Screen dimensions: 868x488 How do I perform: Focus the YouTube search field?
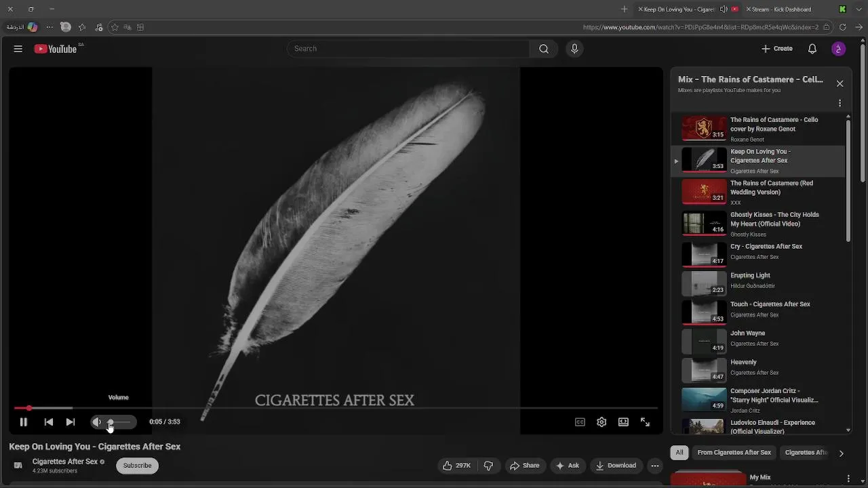408,49
